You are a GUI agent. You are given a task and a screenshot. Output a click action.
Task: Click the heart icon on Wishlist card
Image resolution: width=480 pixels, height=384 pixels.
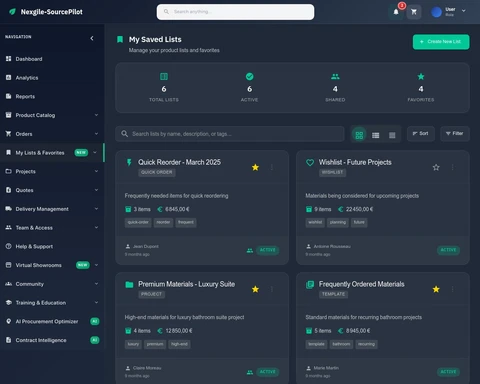pos(310,162)
